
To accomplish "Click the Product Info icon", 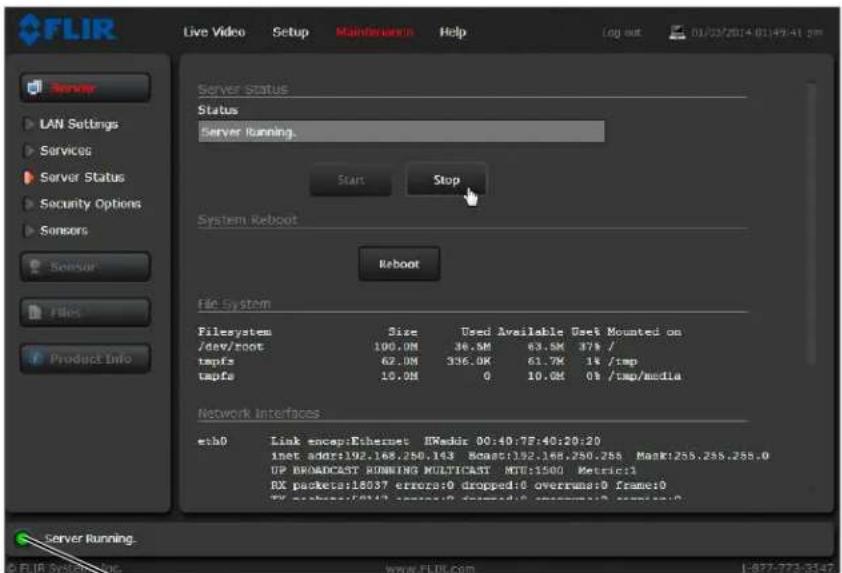I will point(35,358).
